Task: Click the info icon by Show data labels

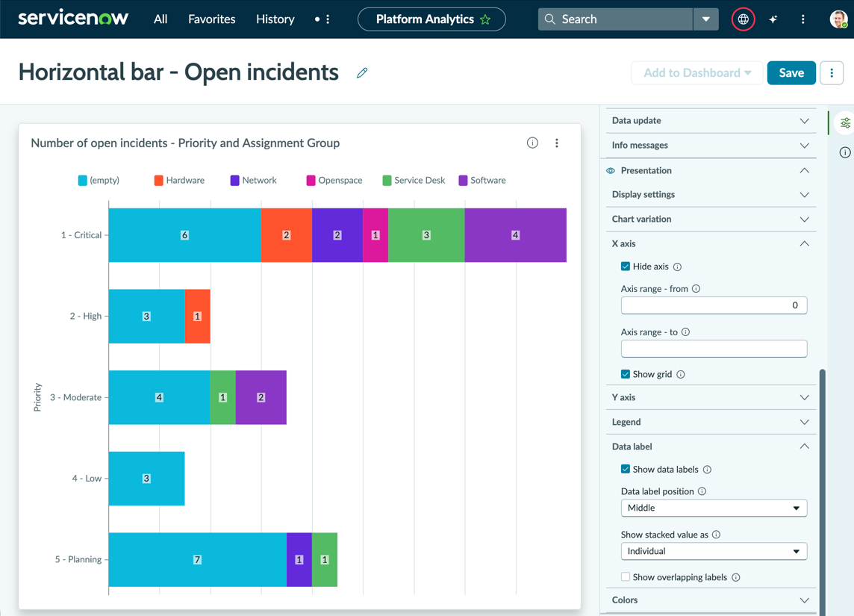Action: [x=707, y=470]
